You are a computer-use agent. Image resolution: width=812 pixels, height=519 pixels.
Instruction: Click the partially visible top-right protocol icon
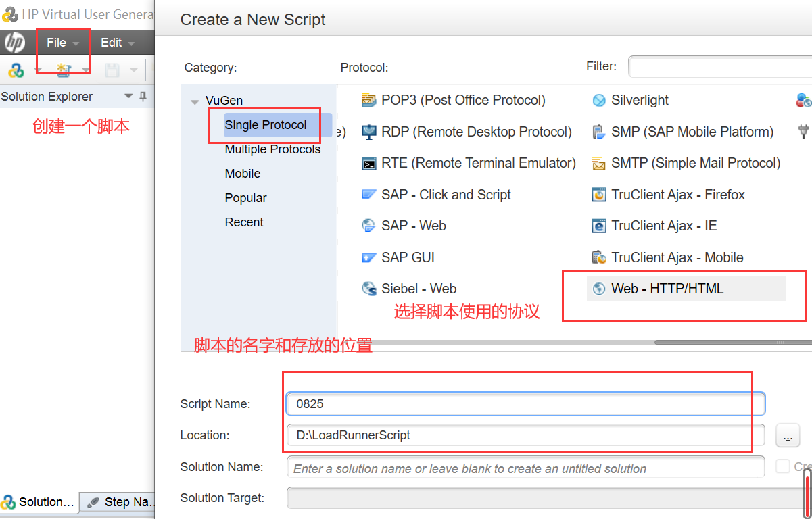pyautogui.click(x=804, y=101)
